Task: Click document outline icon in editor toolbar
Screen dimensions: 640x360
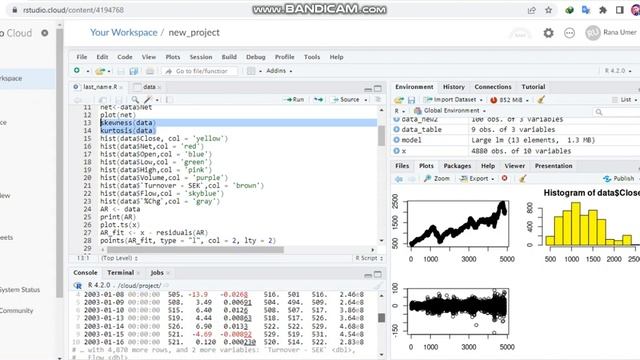Action: click(x=378, y=100)
